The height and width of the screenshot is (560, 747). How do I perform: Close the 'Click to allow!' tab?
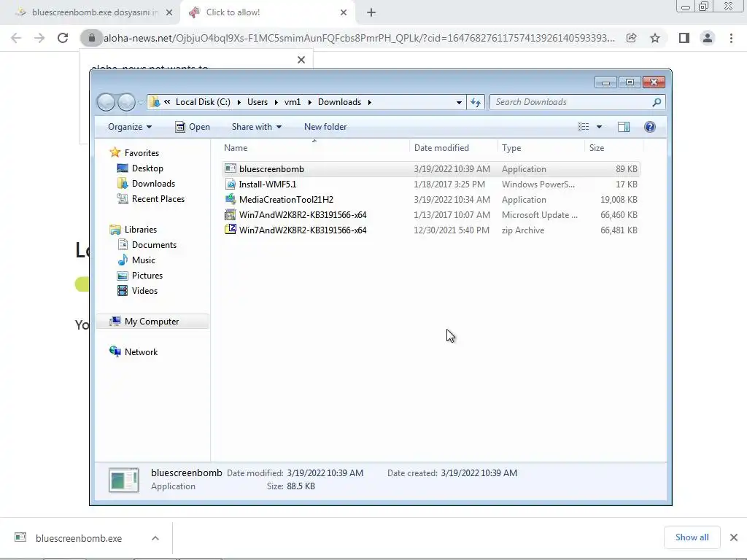tap(344, 12)
